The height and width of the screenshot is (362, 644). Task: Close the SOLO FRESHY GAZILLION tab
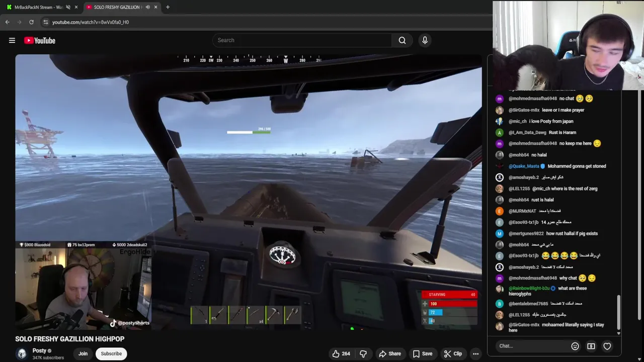pyautogui.click(x=155, y=7)
